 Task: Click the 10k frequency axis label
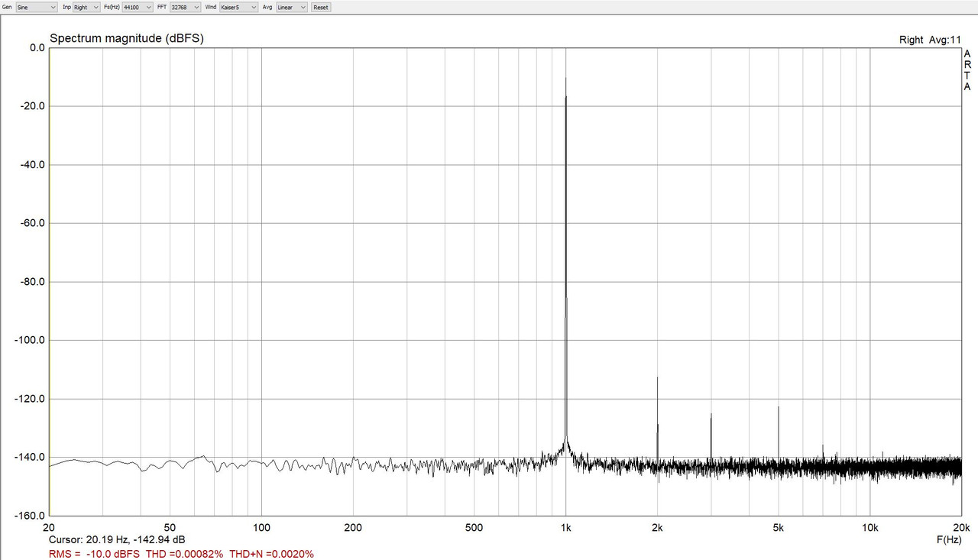click(870, 527)
